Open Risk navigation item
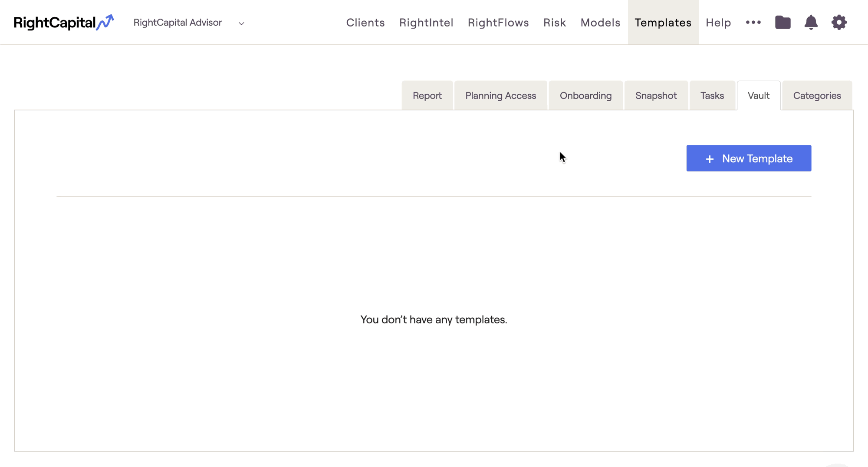868x467 pixels. [x=555, y=23]
